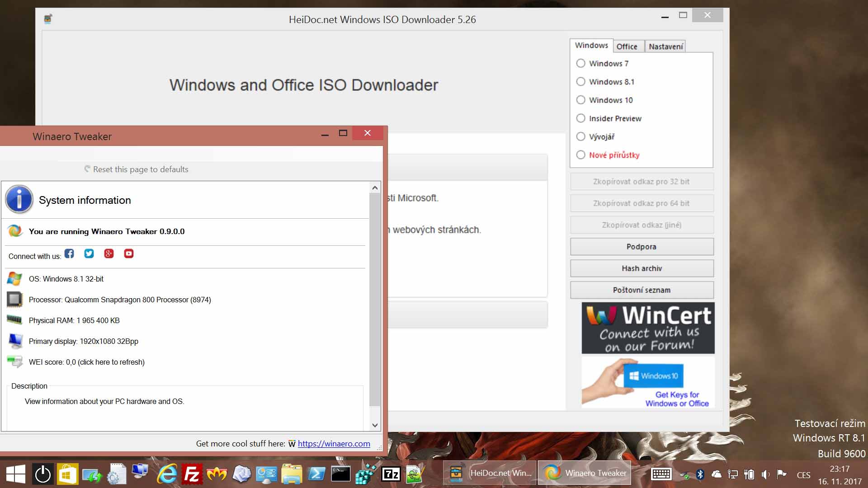This screenshot has width=868, height=488.
Task: Open the Get Keys for Windows banner
Action: pos(648,383)
